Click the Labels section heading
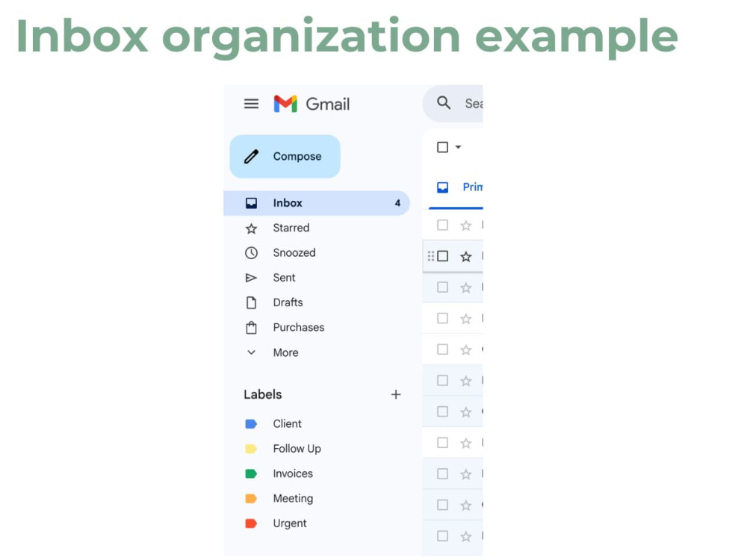This screenshot has width=747, height=560. (x=262, y=394)
